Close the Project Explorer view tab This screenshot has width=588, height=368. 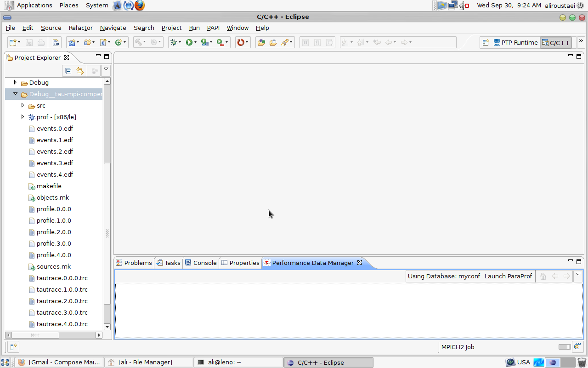point(66,57)
